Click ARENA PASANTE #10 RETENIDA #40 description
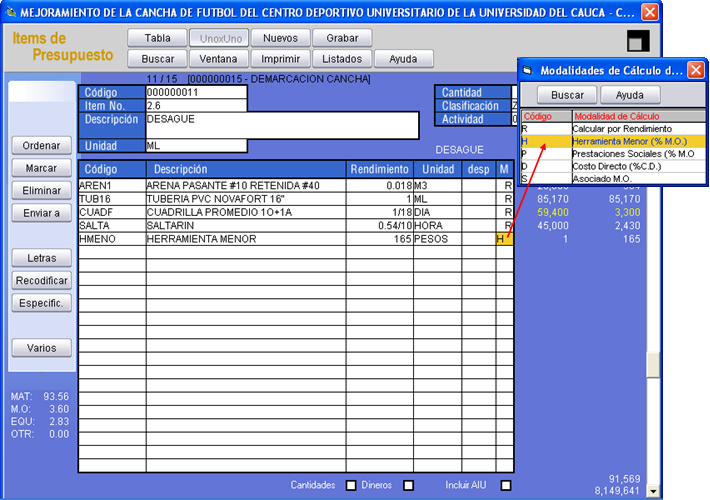Viewport: 710px width, 500px height. point(246,185)
